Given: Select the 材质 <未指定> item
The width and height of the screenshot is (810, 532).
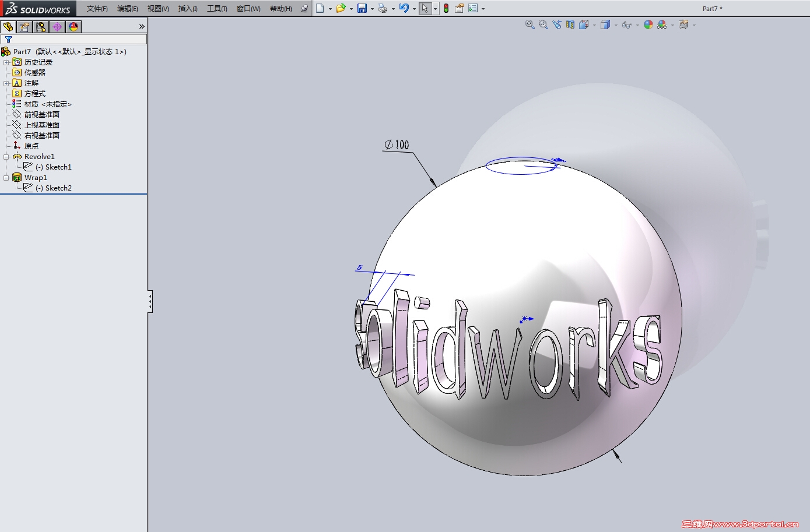Looking at the screenshot, I should tap(42, 104).
